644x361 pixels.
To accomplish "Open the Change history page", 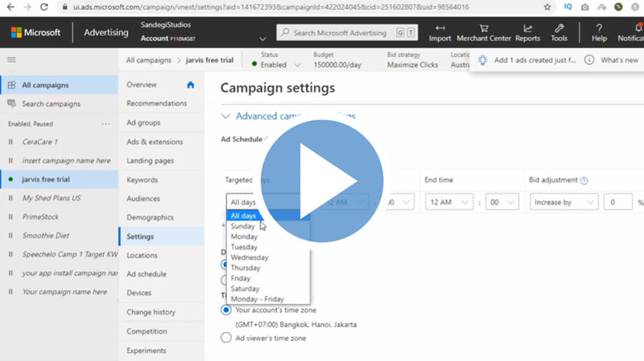I will 151,312.
